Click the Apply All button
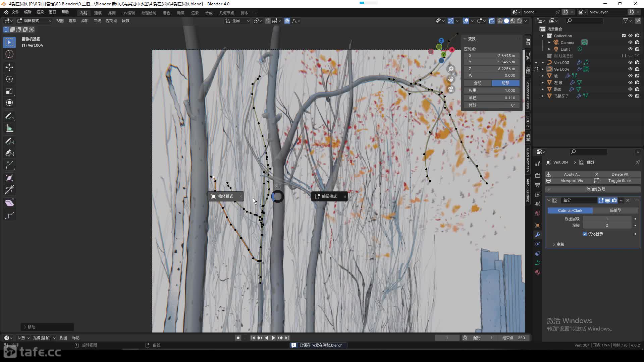Viewport: 644px width, 362px height. click(569, 174)
